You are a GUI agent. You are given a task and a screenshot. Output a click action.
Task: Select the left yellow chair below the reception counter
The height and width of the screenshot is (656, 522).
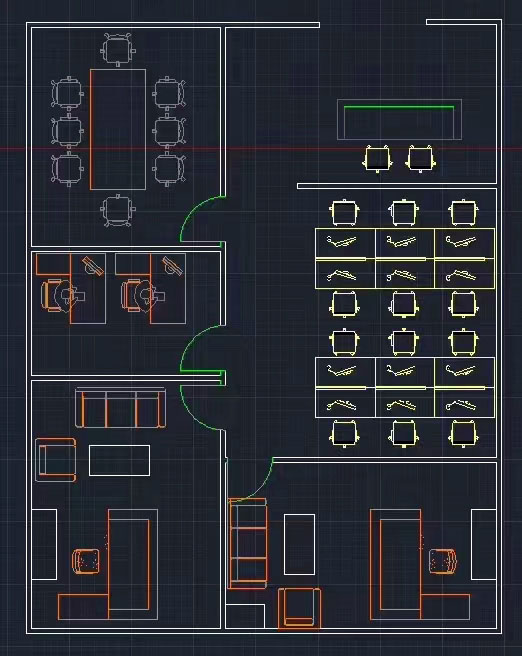[378, 159]
